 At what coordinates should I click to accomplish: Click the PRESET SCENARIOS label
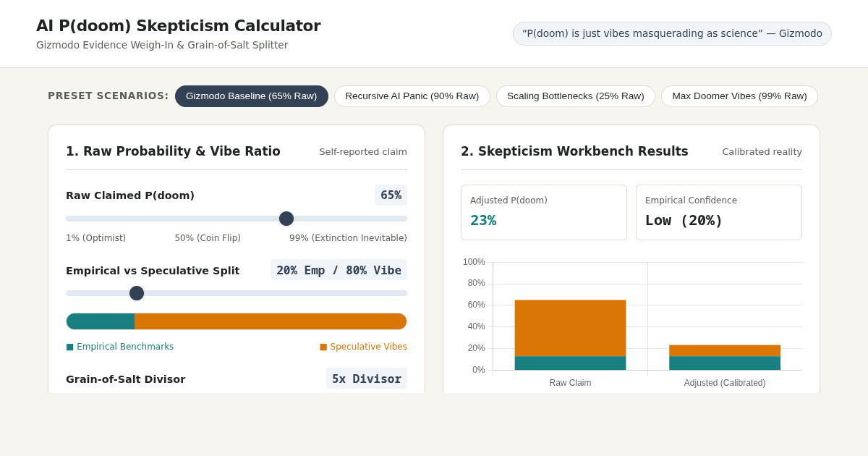(109, 96)
